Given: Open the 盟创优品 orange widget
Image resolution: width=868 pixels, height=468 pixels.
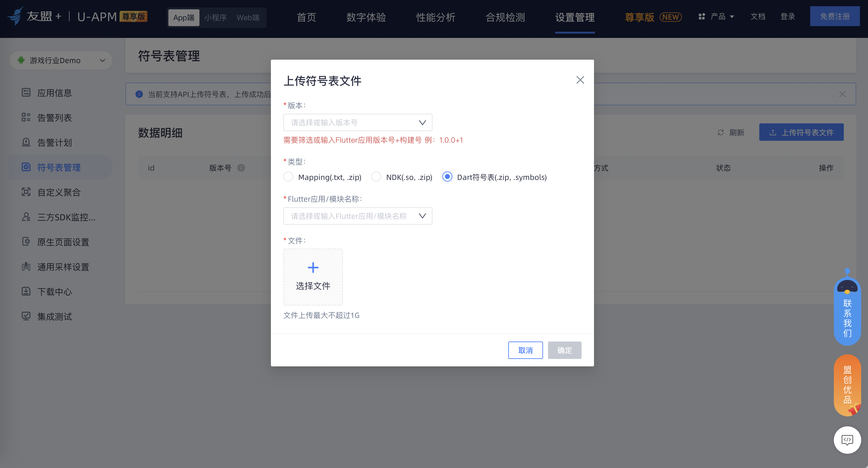Looking at the screenshot, I should (x=847, y=385).
